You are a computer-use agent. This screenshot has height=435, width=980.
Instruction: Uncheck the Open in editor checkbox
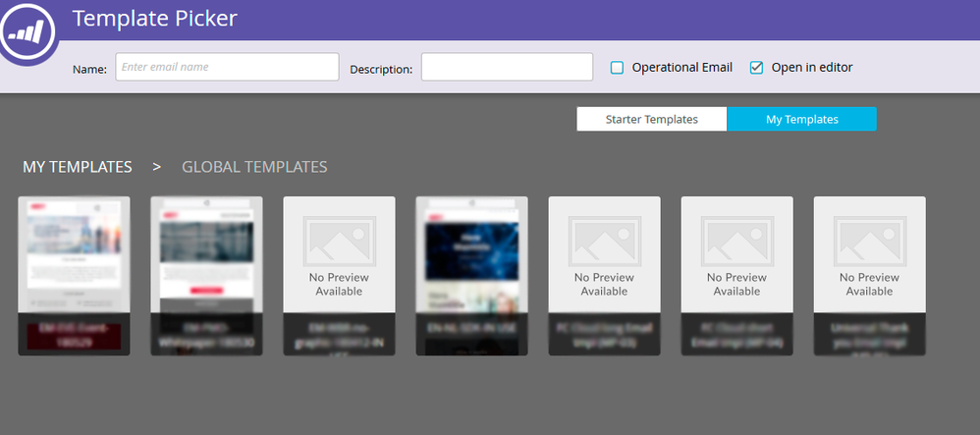point(756,68)
